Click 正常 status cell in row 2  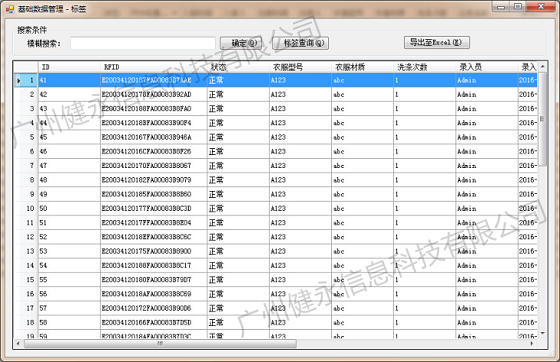(238, 95)
